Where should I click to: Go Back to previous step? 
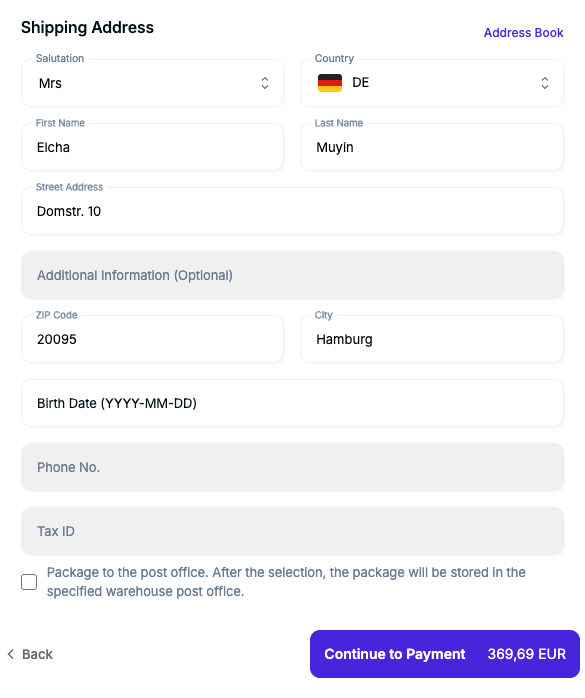(x=30, y=654)
